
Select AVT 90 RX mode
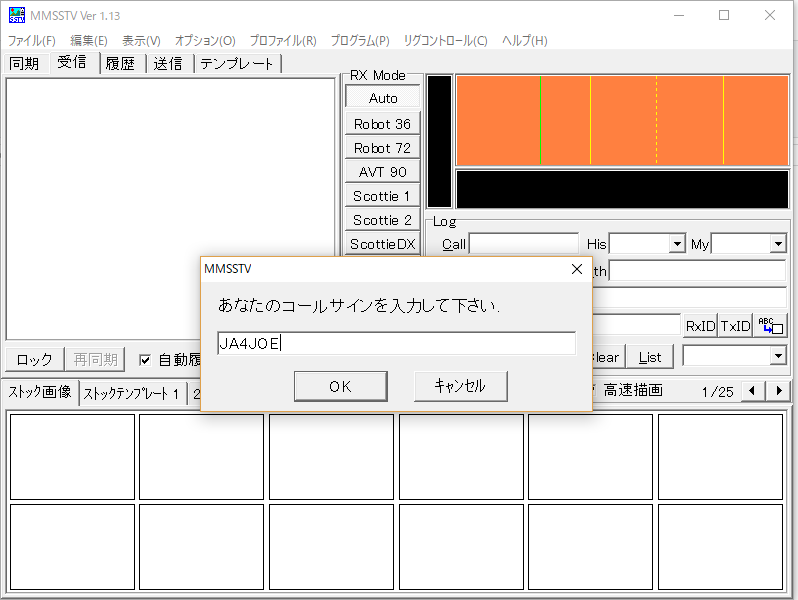click(383, 172)
